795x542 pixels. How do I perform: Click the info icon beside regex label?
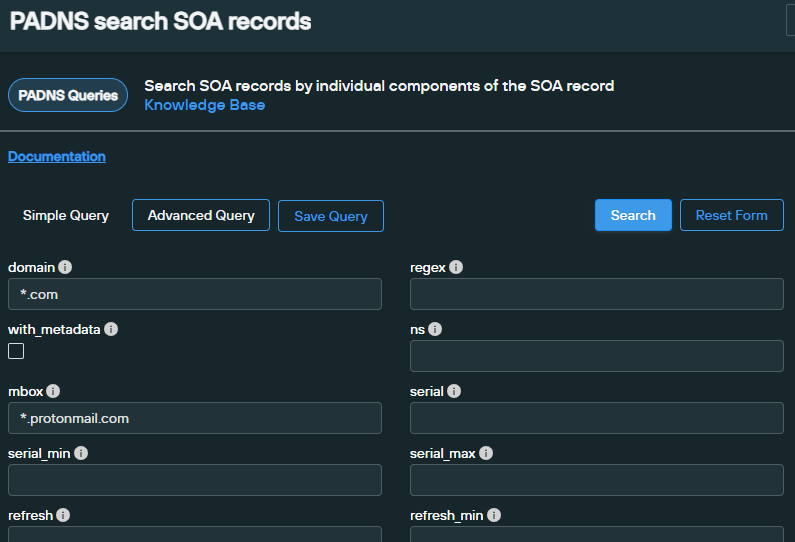click(456, 268)
